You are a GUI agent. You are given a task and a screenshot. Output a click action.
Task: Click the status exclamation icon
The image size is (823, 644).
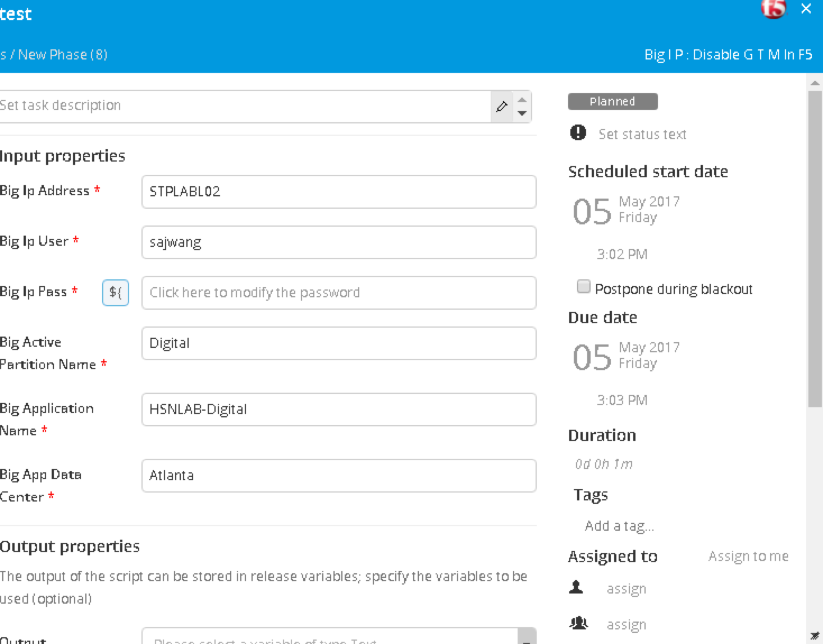tap(578, 133)
